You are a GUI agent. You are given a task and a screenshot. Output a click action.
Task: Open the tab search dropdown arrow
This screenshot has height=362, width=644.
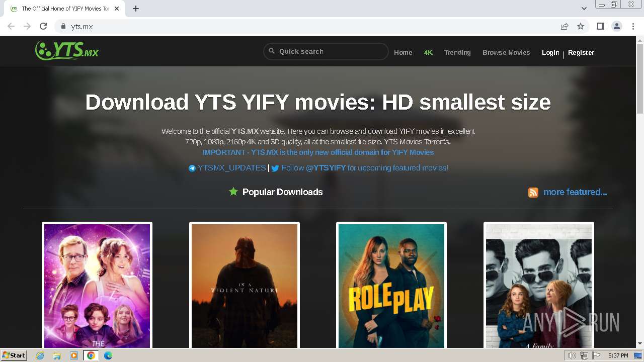[584, 9]
